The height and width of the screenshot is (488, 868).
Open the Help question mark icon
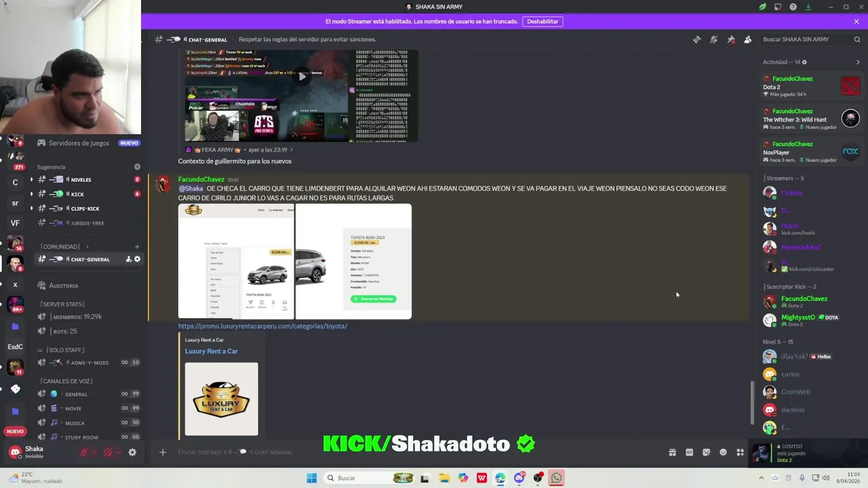point(793,7)
